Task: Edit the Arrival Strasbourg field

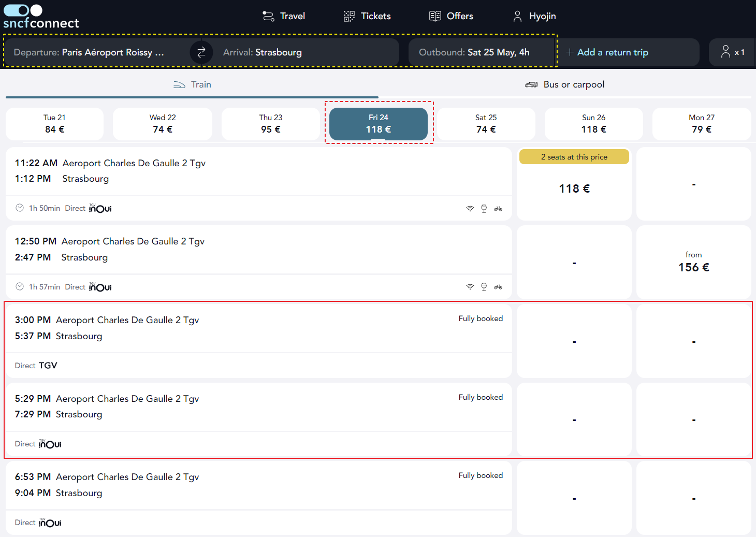Action: [x=306, y=52]
